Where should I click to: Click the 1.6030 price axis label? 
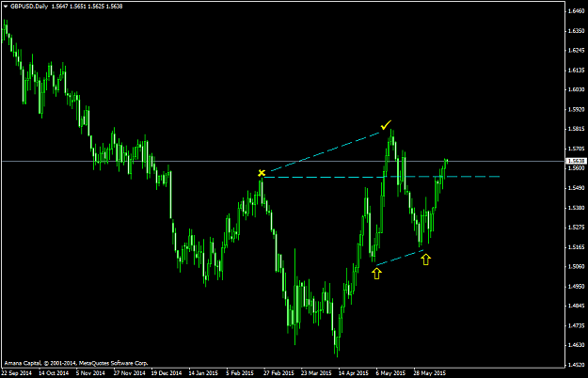click(x=576, y=89)
